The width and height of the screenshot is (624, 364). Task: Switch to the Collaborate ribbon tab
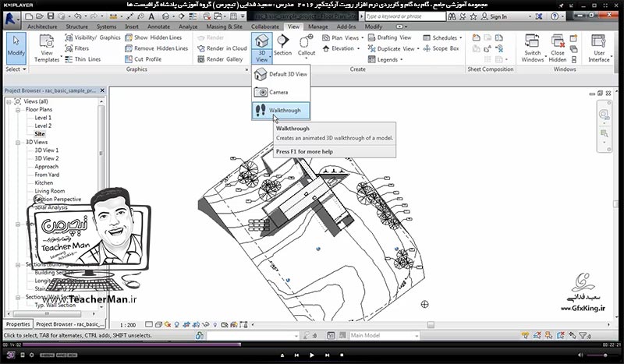point(265,27)
